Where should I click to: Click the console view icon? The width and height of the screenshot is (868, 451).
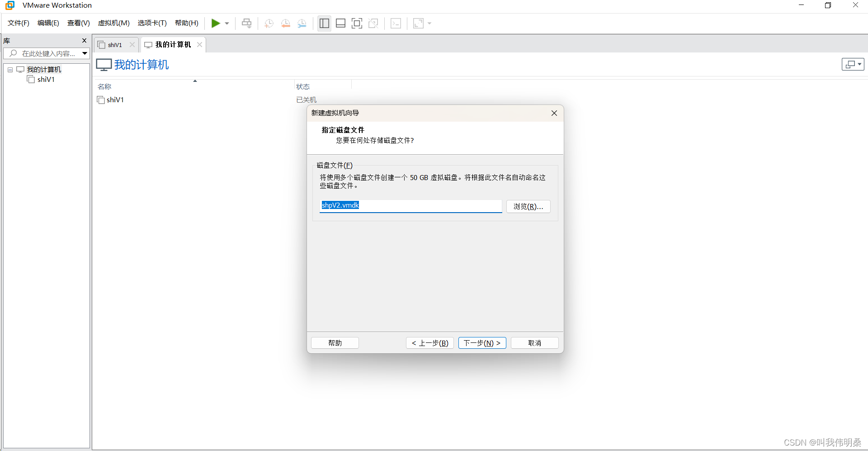(396, 23)
